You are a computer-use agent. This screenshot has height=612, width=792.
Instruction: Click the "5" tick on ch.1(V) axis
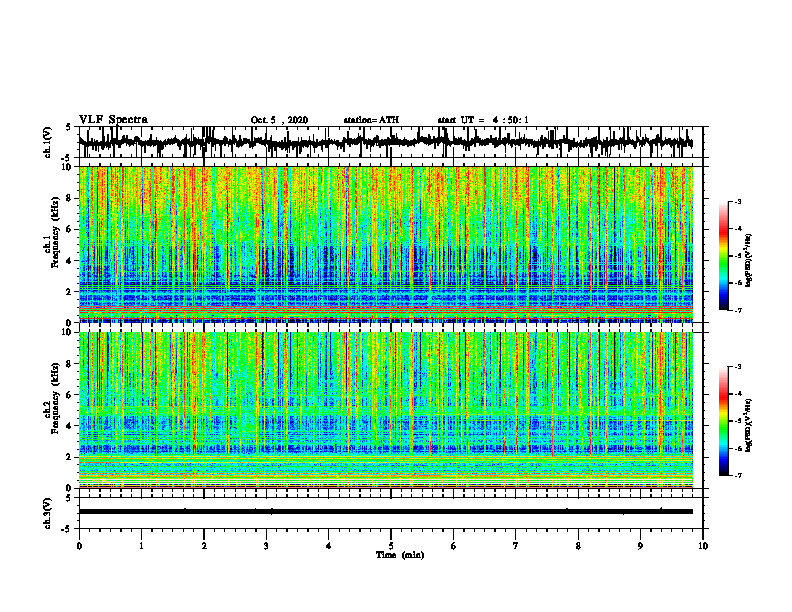tap(69, 128)
